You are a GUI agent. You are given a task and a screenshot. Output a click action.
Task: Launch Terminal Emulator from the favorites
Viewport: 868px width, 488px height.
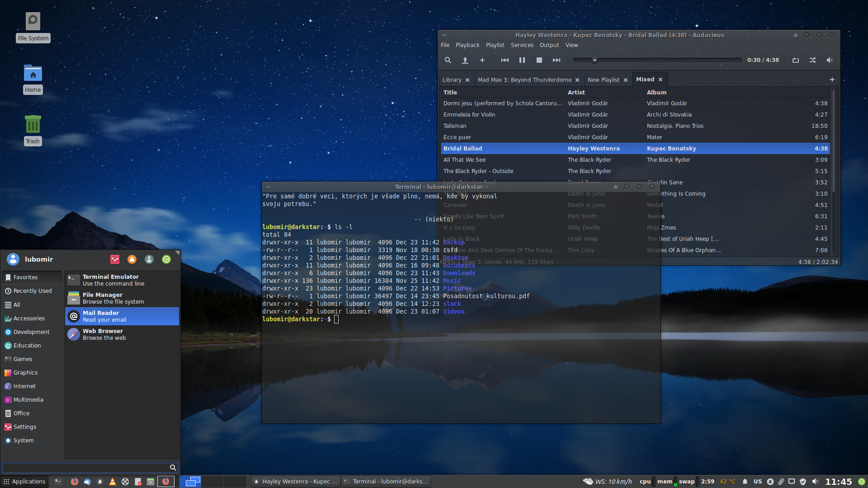[122, 280]
